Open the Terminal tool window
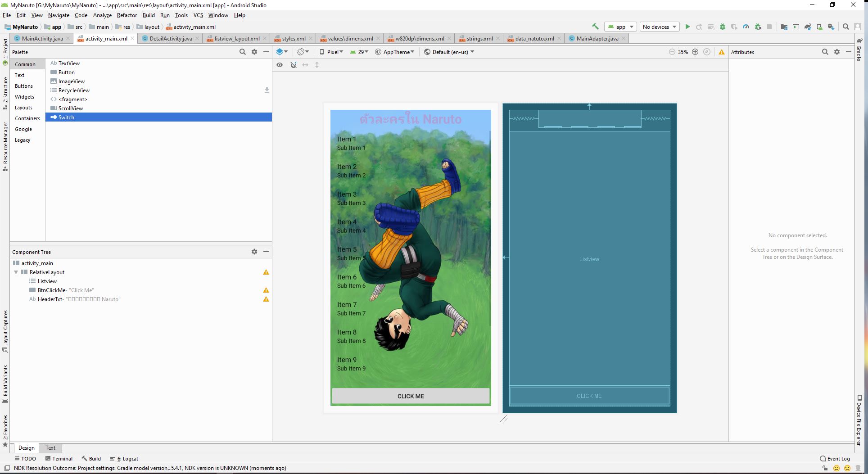868x474 pixels. [x=59, y=458]
